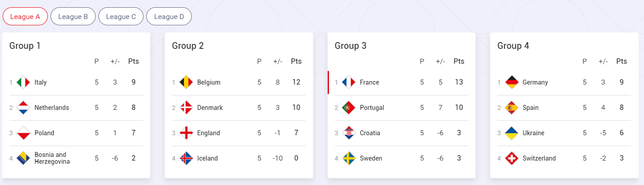This screenshot has height=185, width=644.
Task: Click the Ukraine flag icon
Action: click(x=511, y=133)
